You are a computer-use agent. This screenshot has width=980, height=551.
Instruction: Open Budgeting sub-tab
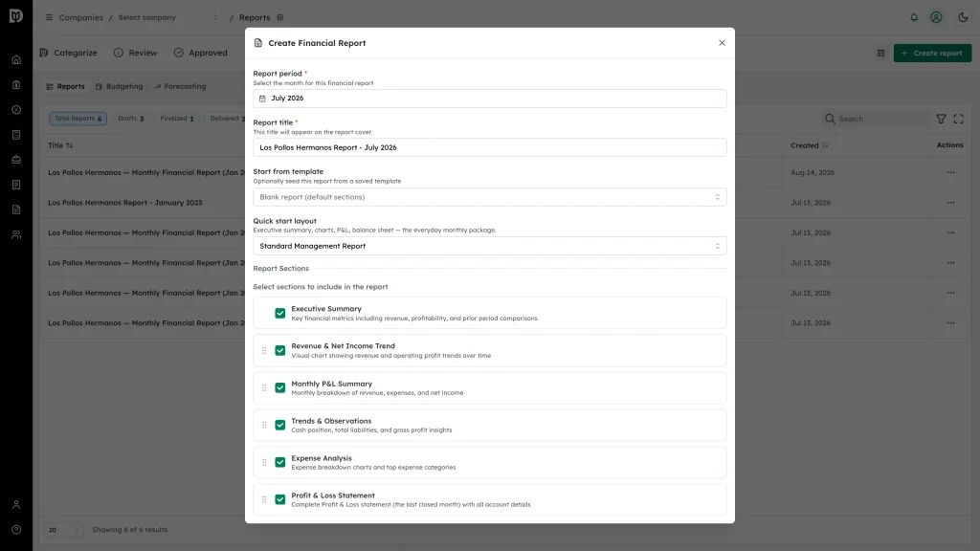pyautogui.click(x=119, y=87)
